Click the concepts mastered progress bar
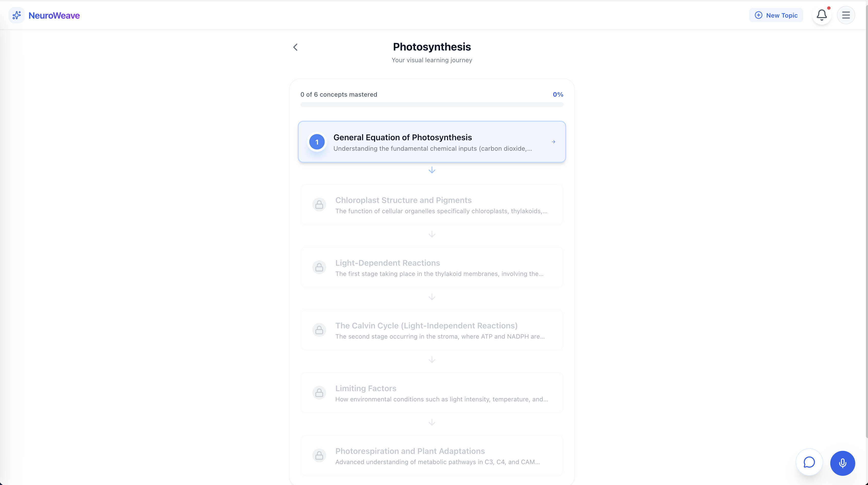This screenshot has width=868, height=485. 431,105
